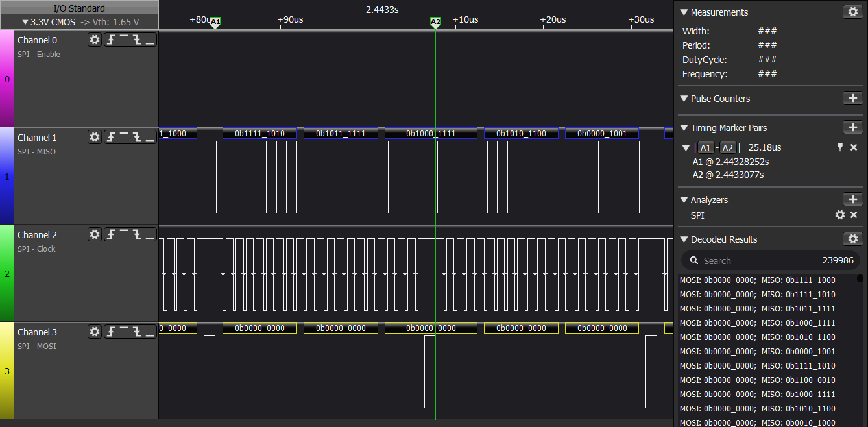This screenshot has width=868, height=427.
Task: Select the Channel 1 label
Action: (37, 138)
